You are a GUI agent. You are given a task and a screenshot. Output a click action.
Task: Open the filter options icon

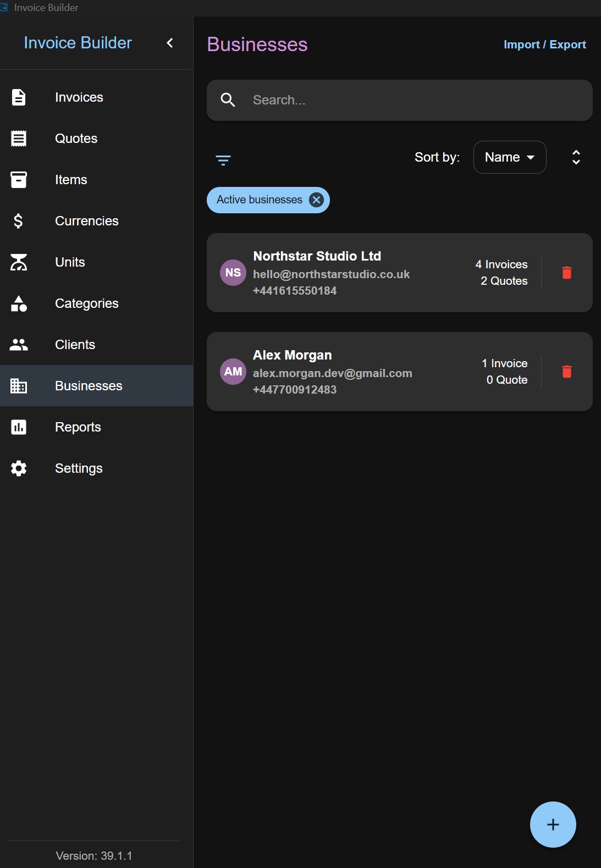click(x=223, y=160)
